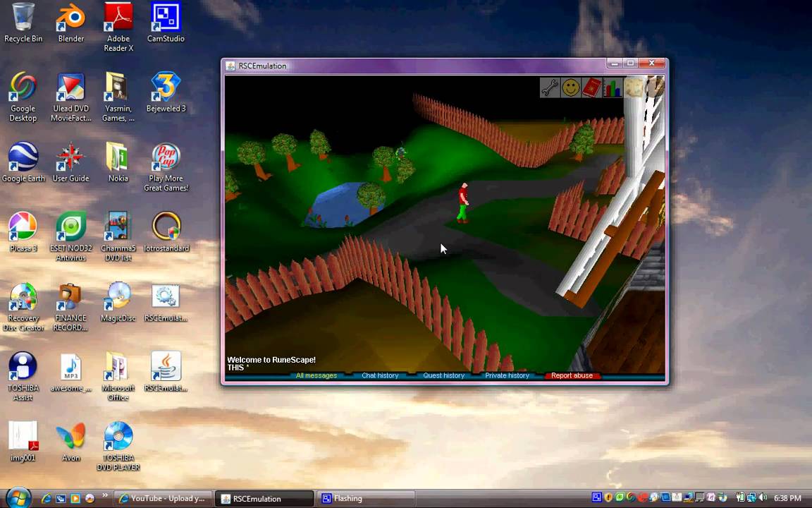Open the inventory bag icon in game
812x508 pixels.
pyautogui.click(x=654, y=86)
